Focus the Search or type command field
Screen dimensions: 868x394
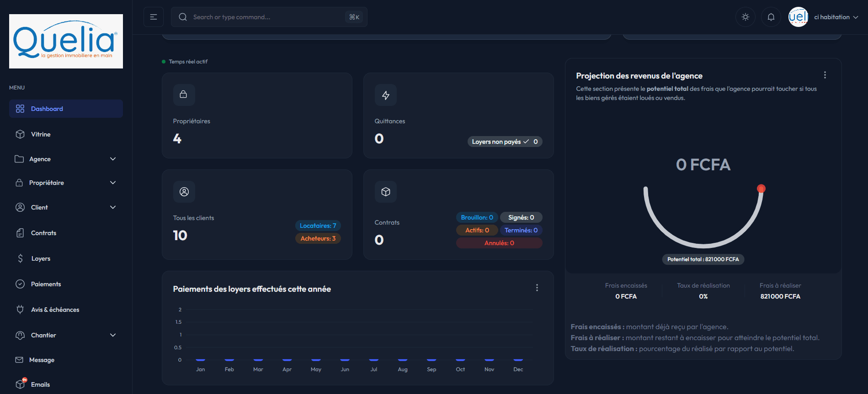265,17
